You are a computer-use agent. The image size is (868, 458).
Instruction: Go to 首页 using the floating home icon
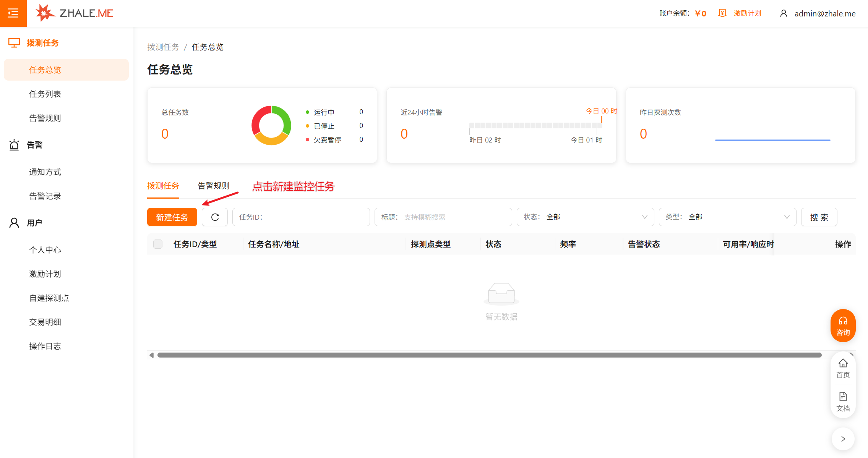[x=843, y=367]
